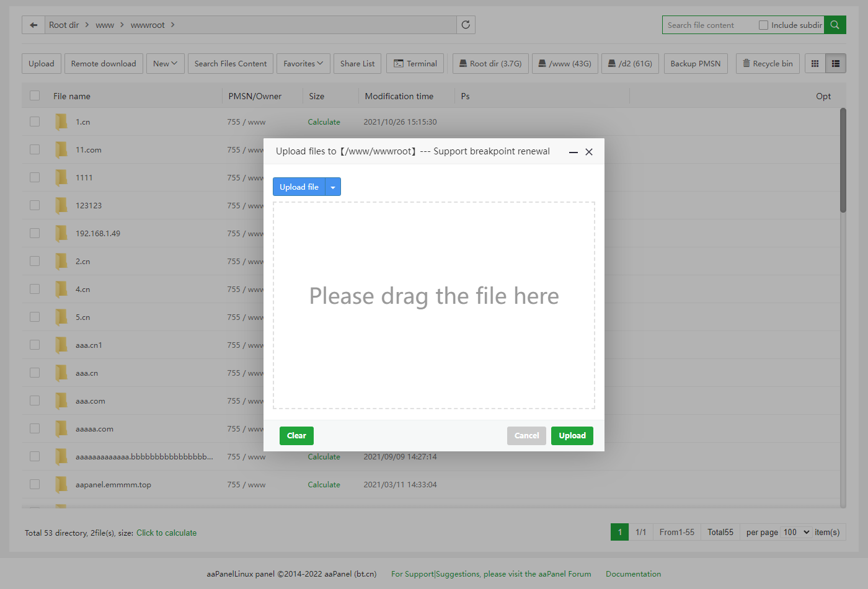Minimize the upload dialog
The width and height of the screenshot is (868, 589).
click(573, 152)
